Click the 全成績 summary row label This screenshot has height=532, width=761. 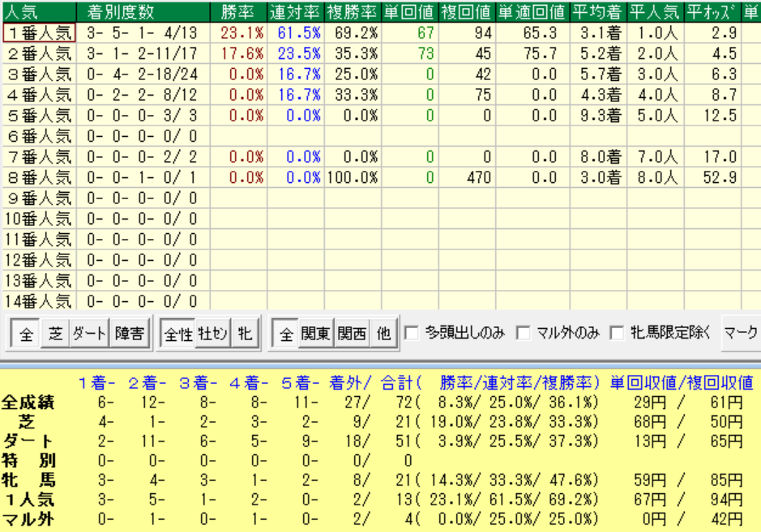[x=28, y=402]
